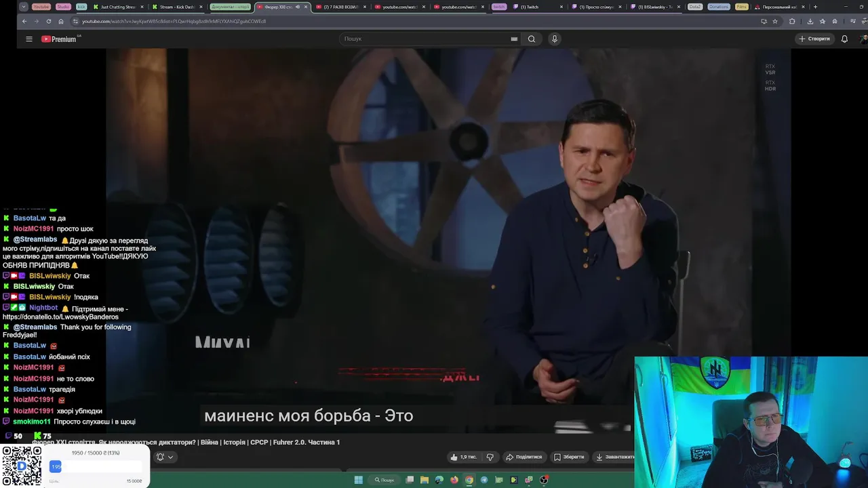Switch to the 7 РАЗІВ ВОЗИЛ tab
This screenshot has width=868, height=488.
click(x=340, y=7)
